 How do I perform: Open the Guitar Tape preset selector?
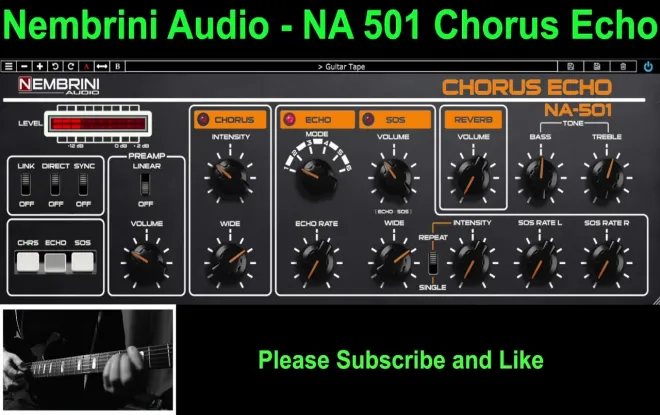(341, 67)
